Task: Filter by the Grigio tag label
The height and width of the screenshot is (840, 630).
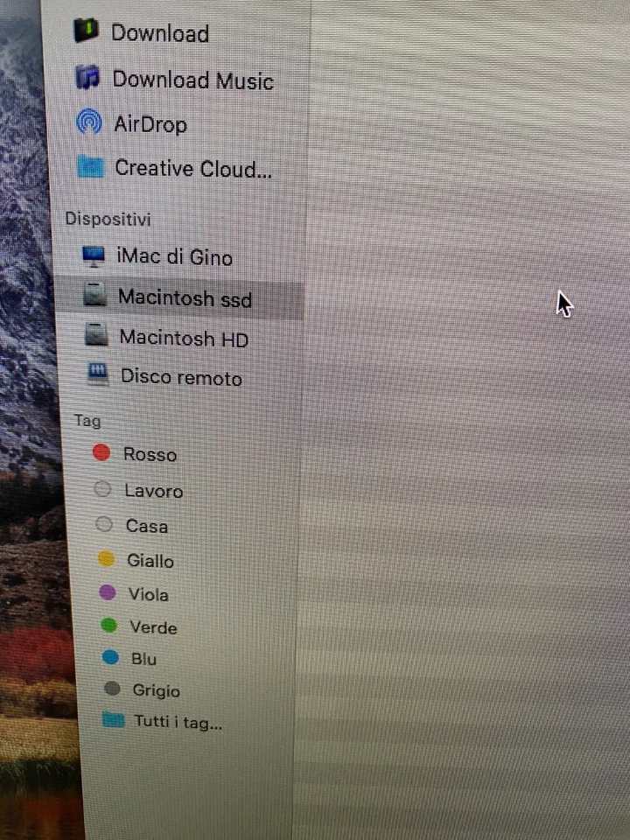Action: click(x=156, y=690)
